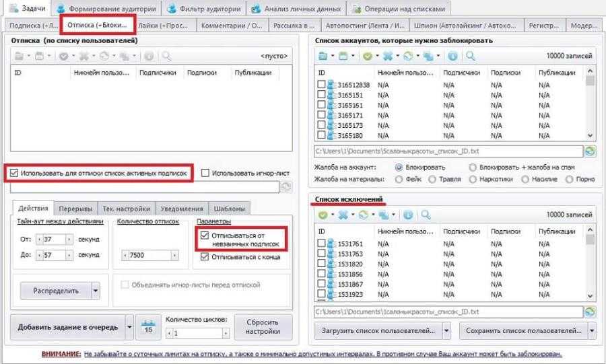The height and width of the screenshot is (364, 606).
Task: Switch to the Фильтр аудитории tab
Action: 205,9
